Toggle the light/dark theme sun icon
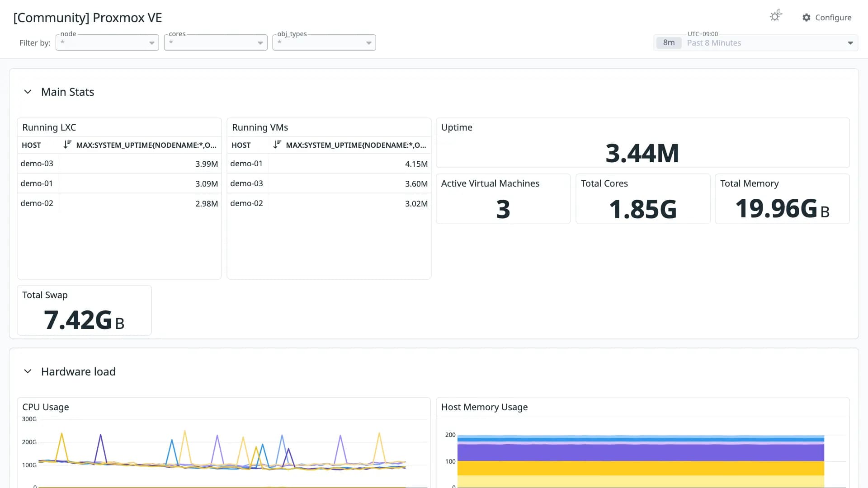 (x=776, y=16)
